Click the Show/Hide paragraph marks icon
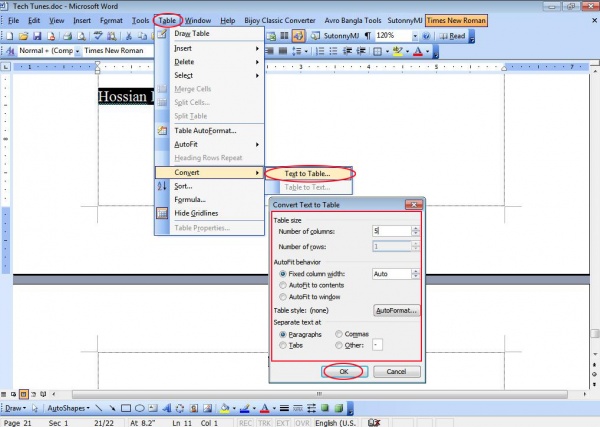Screen dimensions: 600x427 click(366, 35)
